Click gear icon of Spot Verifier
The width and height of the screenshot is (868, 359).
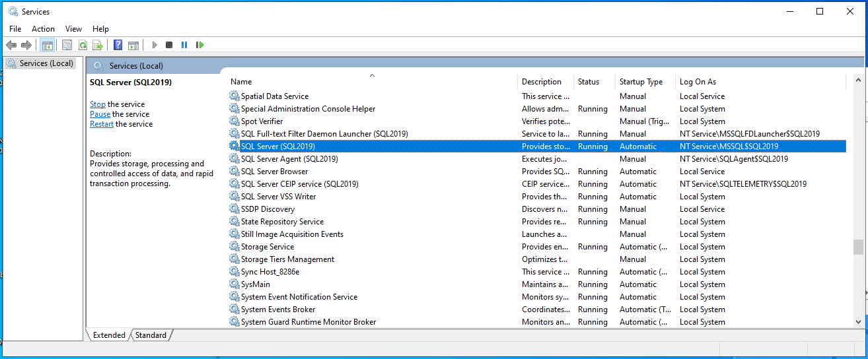[x=234, y=121]
